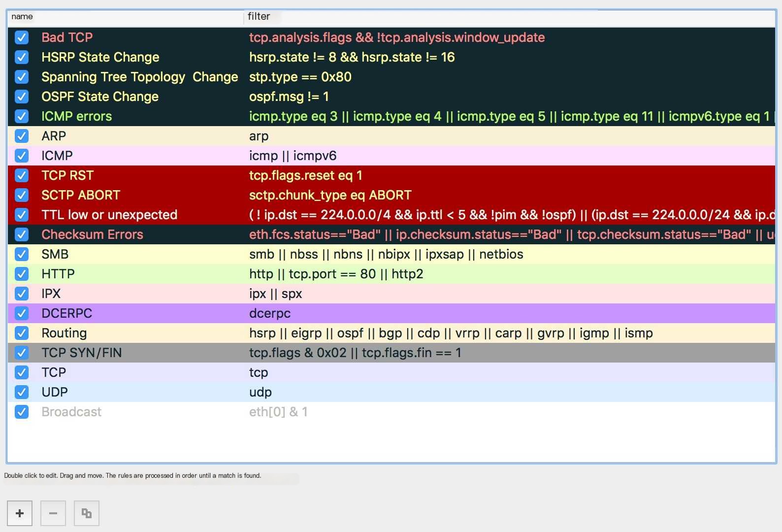This screenshot has height=532, width=782.
Task: Select the OSPF State Change name
Action: point(100,97)
